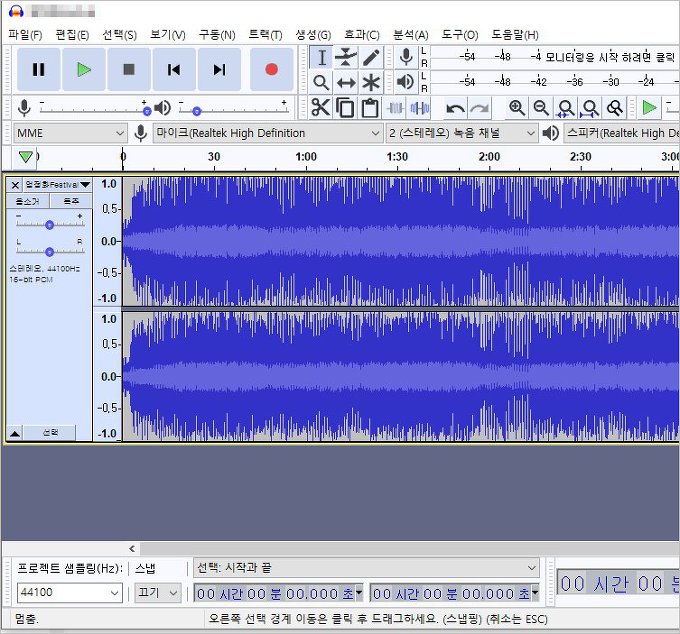Open the project sample rate 44100 dropdown

pyautogui.click(x=69, y=593)
